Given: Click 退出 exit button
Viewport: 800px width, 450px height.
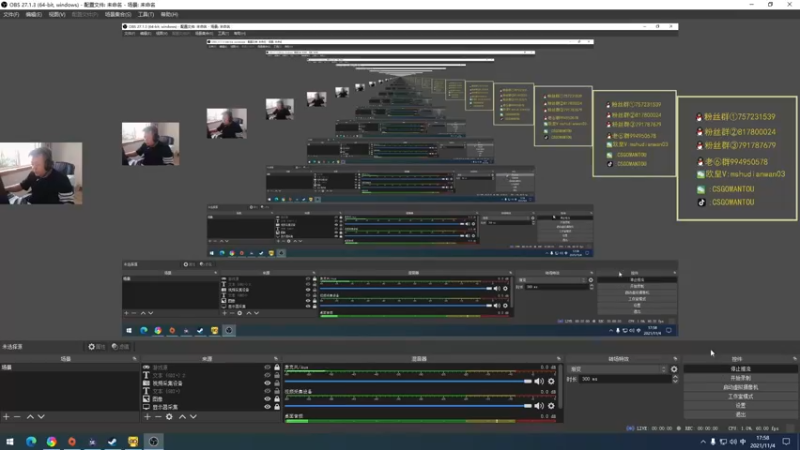Looking at the screenshot, I should 740,415.
